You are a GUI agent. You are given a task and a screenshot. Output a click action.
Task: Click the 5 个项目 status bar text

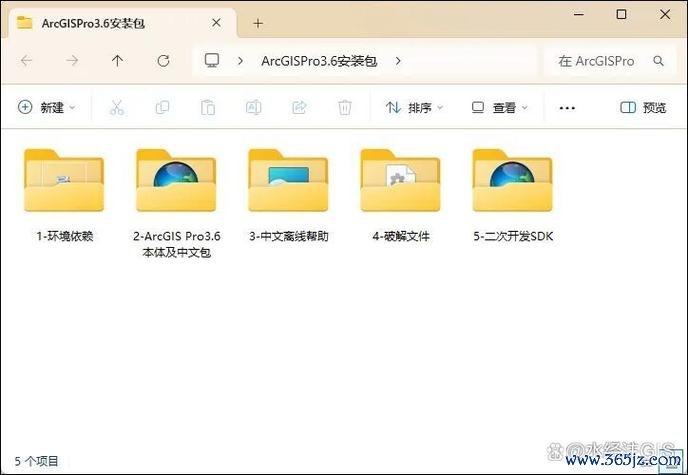point(36,461)
